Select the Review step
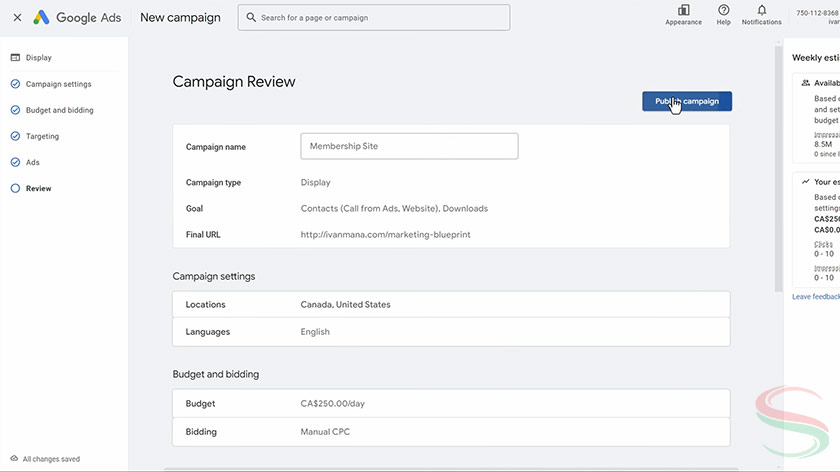The width and height of the screenshot is (840, 472). coord(38,188)
